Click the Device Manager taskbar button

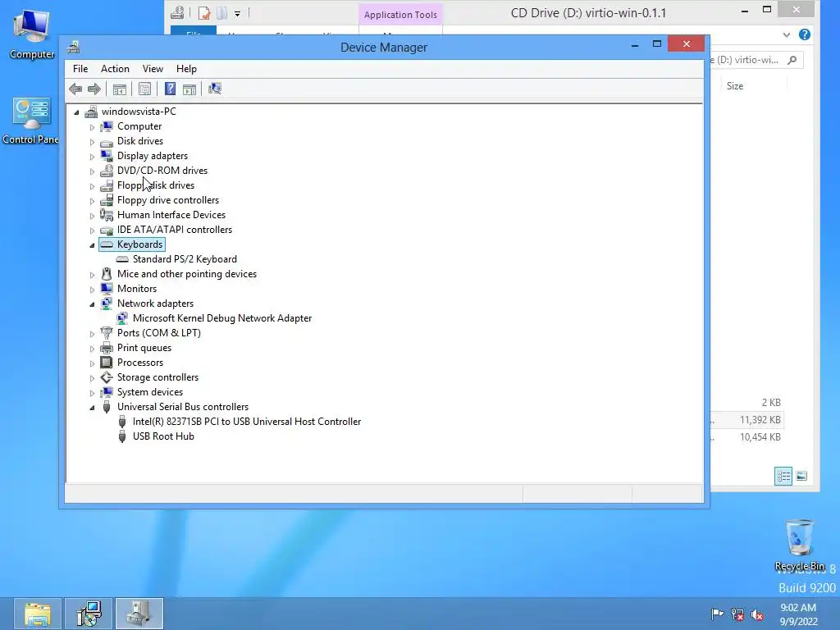(139, 614)
